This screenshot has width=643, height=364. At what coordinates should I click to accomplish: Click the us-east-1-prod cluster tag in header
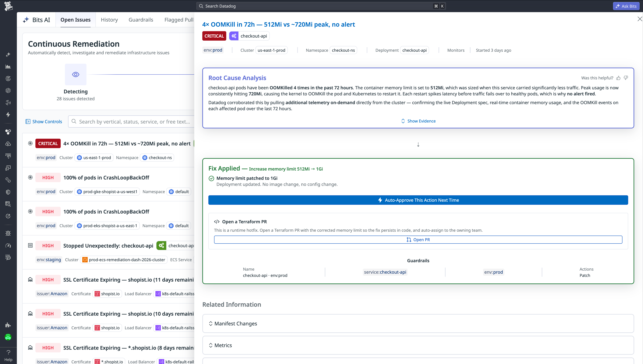[271, 50]
